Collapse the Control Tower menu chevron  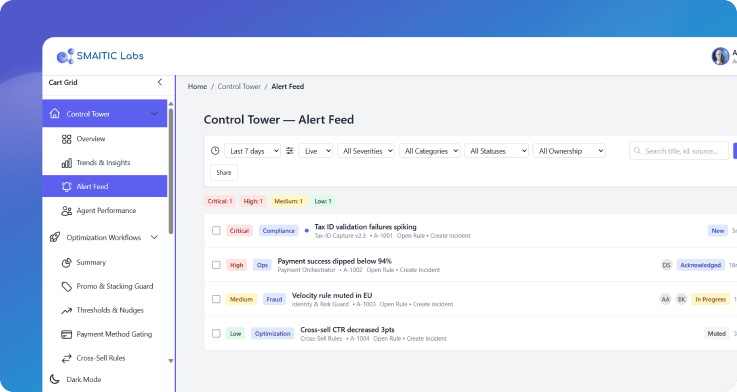(x=154, y=114)
